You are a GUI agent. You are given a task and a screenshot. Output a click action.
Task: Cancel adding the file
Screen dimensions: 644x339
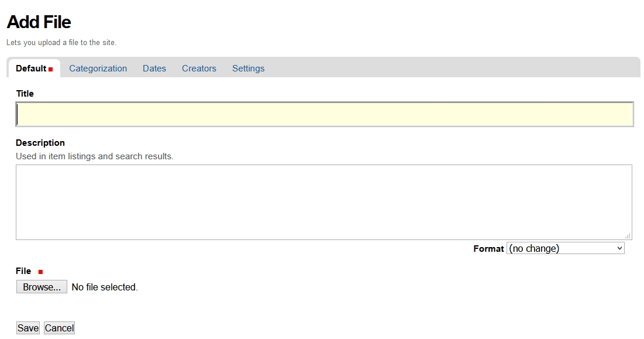click(x=59, y=328)
